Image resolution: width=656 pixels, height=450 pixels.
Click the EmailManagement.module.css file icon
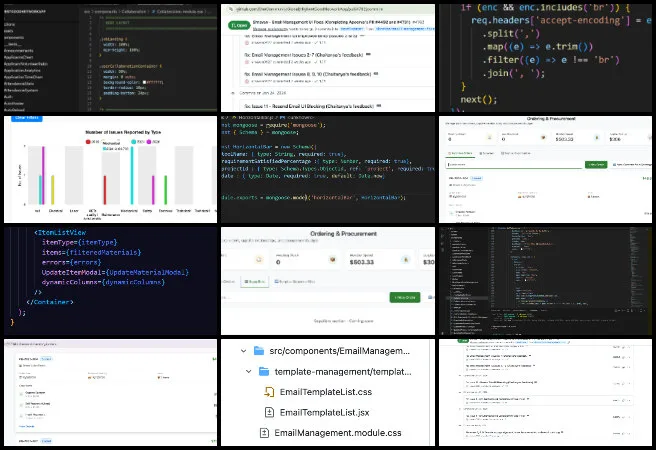point(265,432)
